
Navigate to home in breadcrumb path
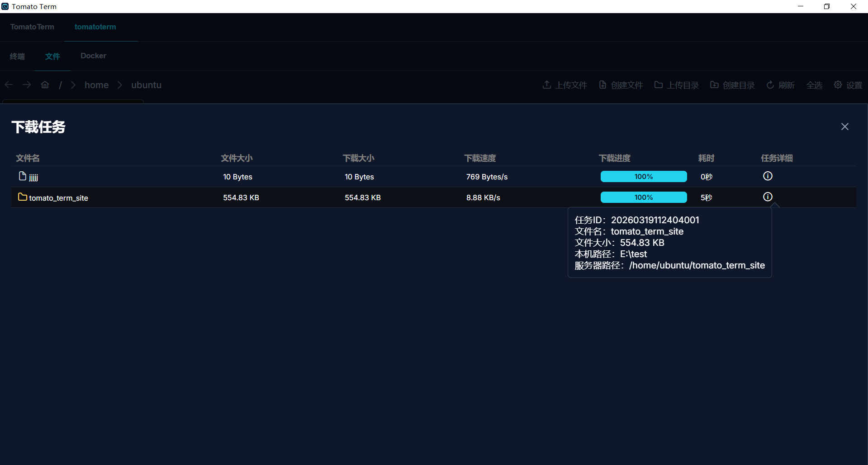[x=96, y=85]
